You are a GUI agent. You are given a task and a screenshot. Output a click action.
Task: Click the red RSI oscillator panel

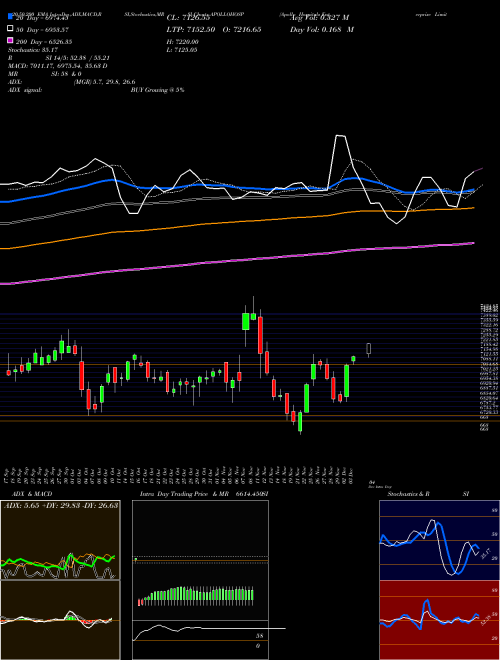tap(439, 620)
